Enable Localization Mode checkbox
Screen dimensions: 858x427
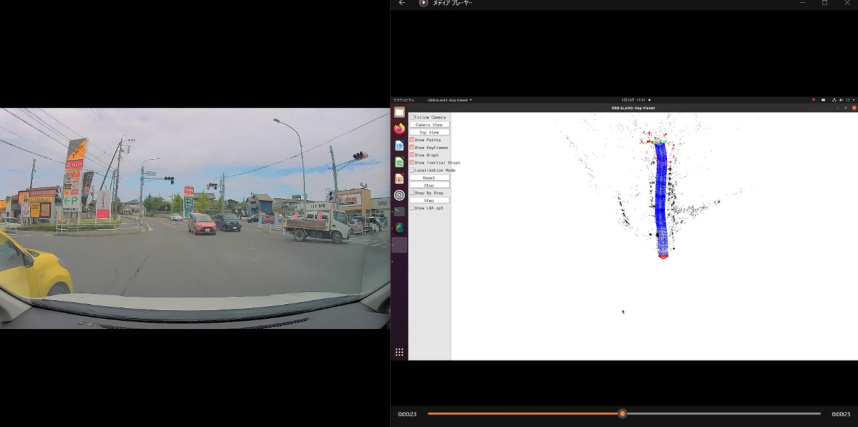411,170
